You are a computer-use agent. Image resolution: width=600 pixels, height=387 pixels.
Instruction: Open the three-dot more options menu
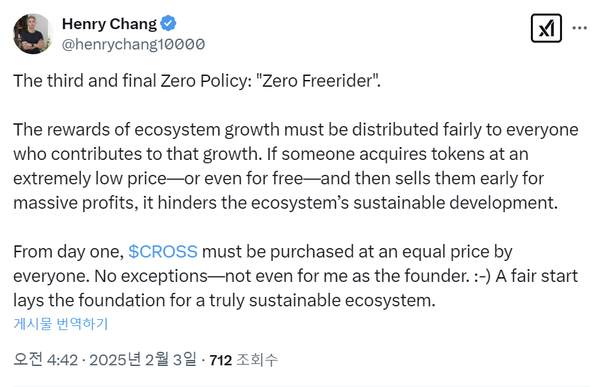coord(579,28)
